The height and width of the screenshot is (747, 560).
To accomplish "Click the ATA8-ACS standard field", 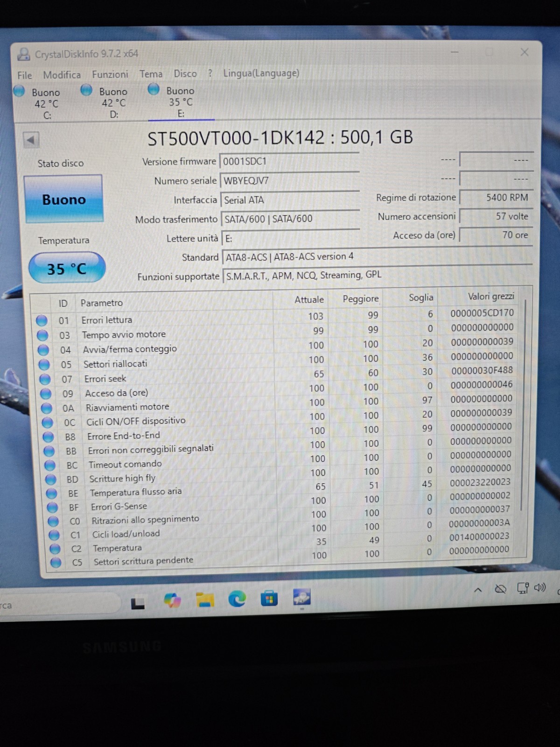I will coord(378,256).
